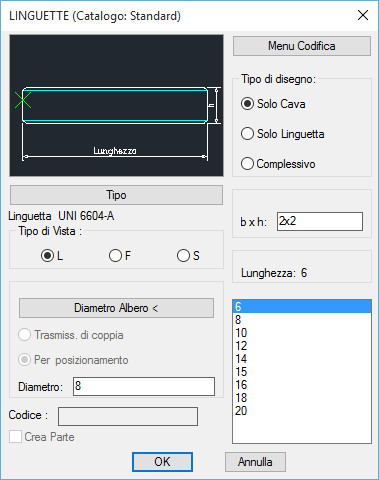Click Diametro Albero < button
This screenshot has width=379, height=480.
pyautogui.click(x=116, y=308)
